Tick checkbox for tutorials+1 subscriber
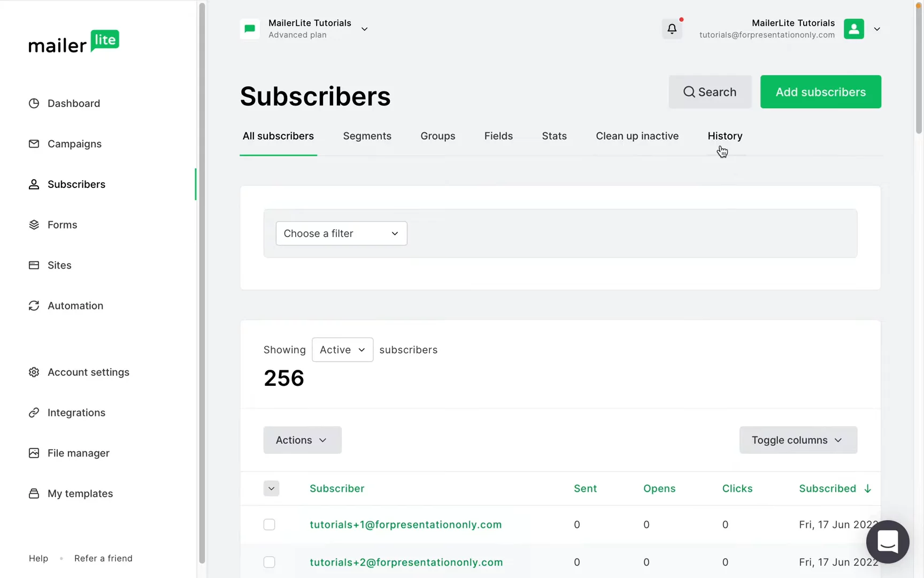Screen dimensions: 924x578 tap(269, 524)
